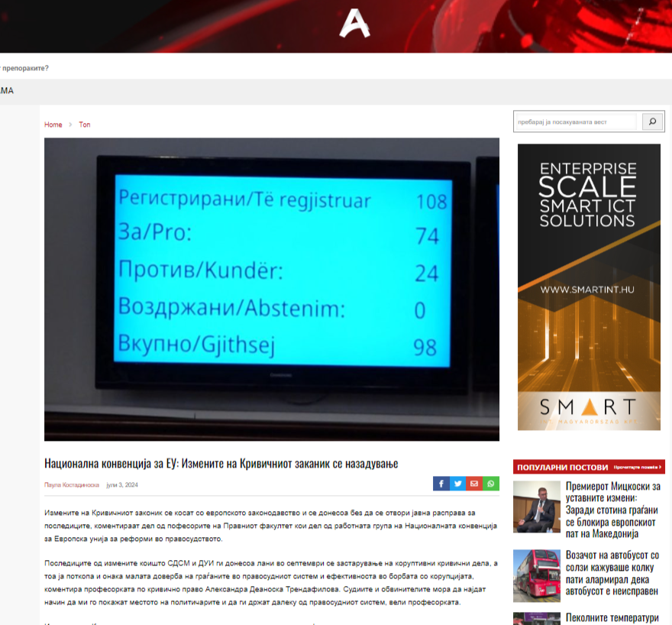Open the Мицкоски popular post thumbnail
The image size is (672, 625).
tap(536, 507)
